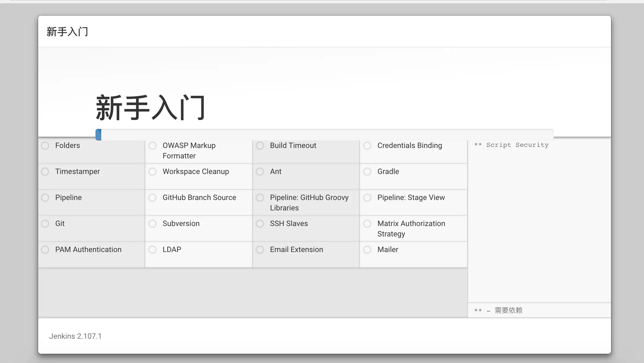This screenshot has width=644, height=363.
Task: Select the SSH Slaves plugin circle
Action: click(260, 224)
